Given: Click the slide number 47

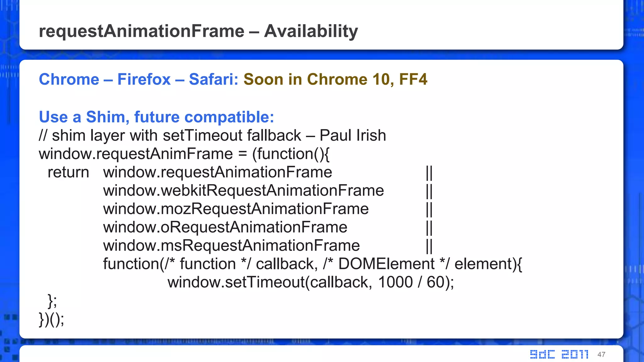Looking at the screenshot, I should [x=601, y=354].
